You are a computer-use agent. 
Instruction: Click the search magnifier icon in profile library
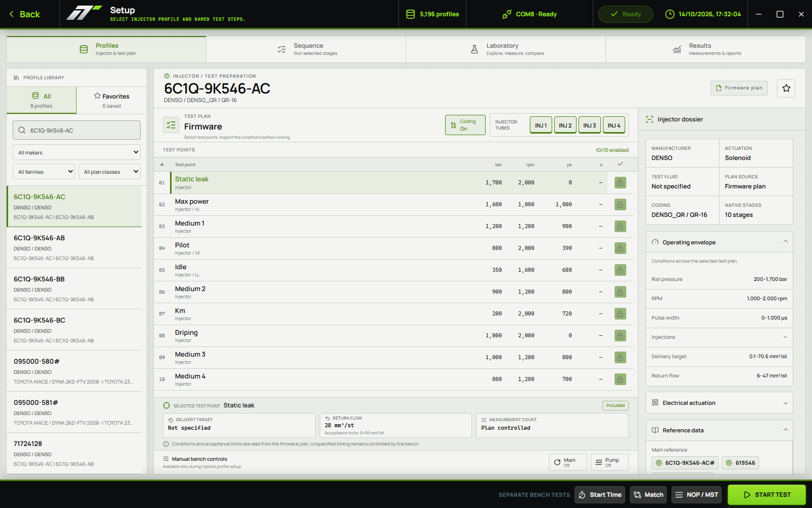[22, 130]
